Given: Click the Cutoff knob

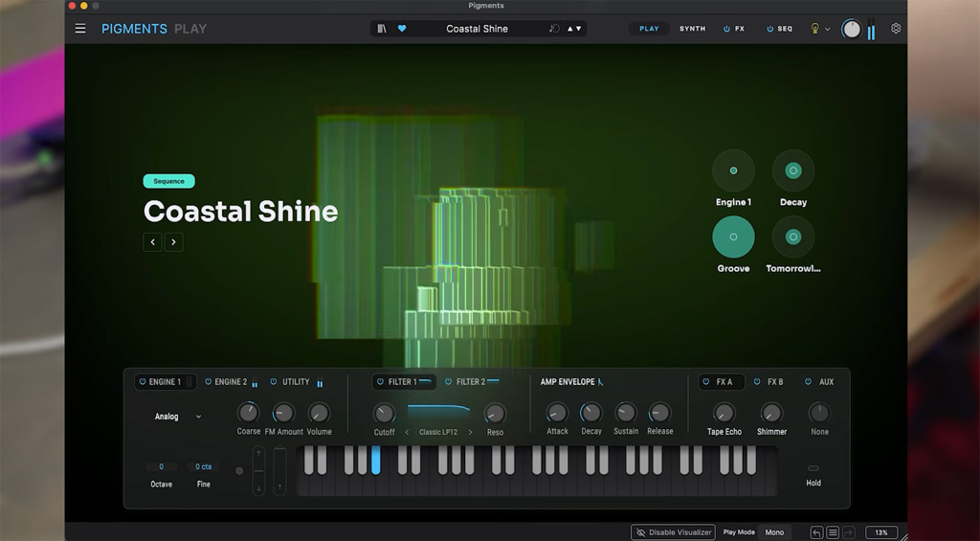Looking at the screenshot, I should click(x=385, y=414).
